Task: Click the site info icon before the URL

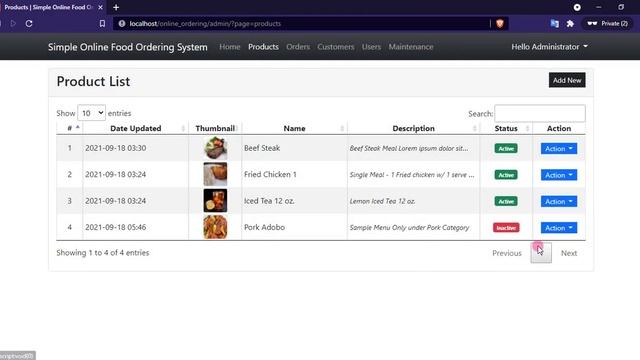Action: pyautogui.click(x=122, y=24)
